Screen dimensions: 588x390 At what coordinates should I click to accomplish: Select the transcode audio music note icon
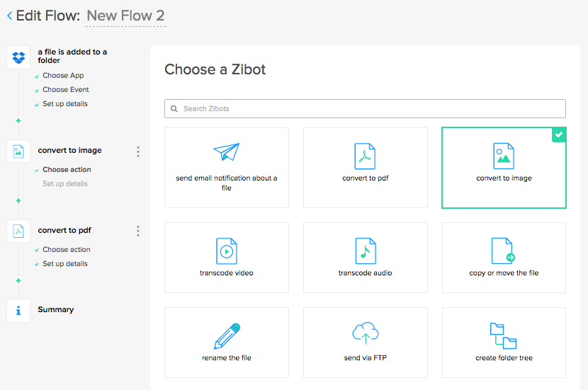[365, 251]
